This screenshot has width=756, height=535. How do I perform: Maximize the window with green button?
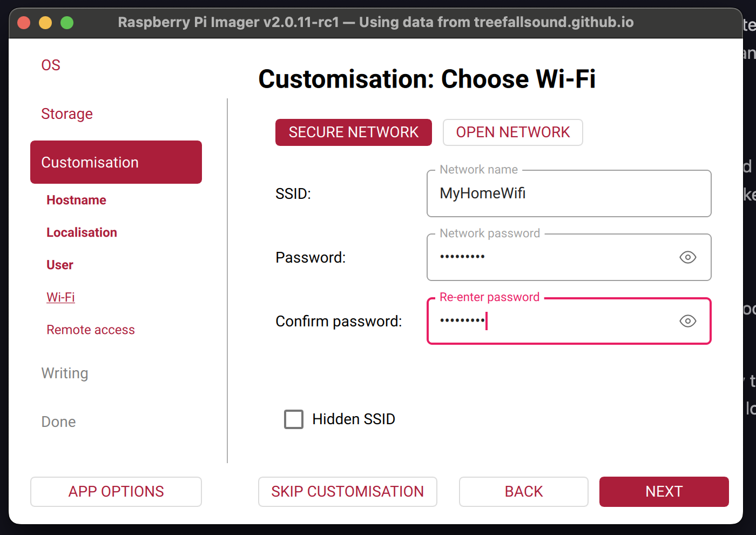(67, 23)
